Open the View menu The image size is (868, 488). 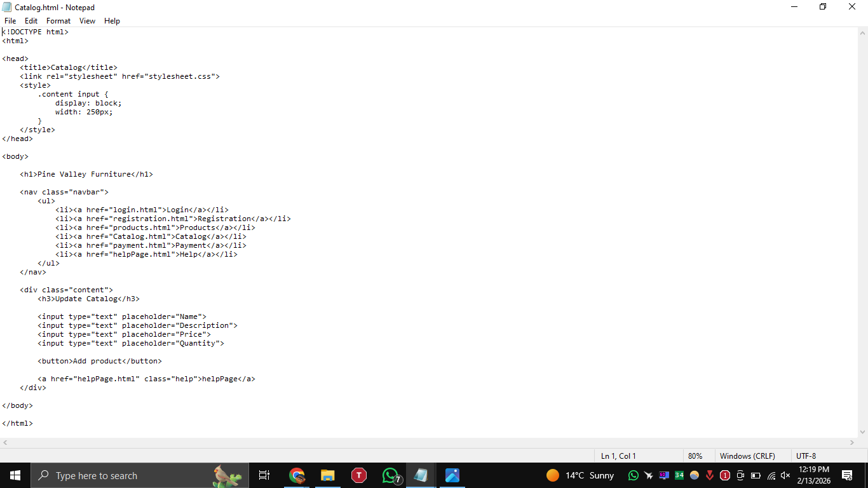[87, 21]
